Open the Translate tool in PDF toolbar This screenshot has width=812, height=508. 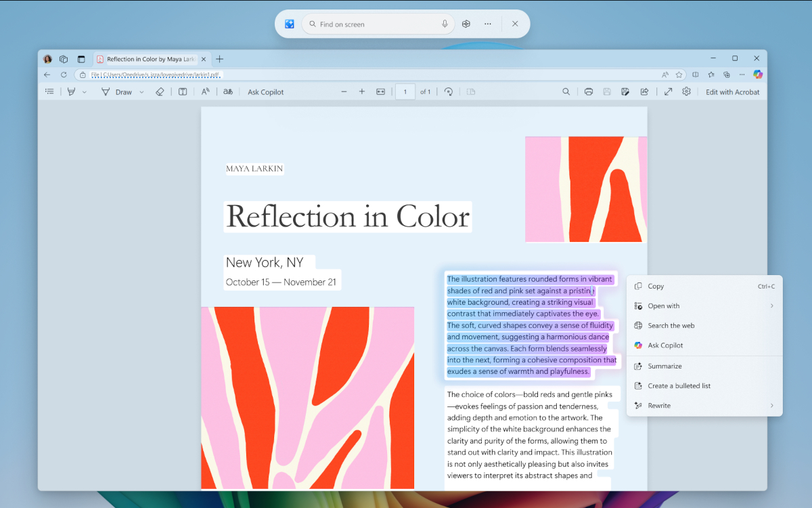(x=228, y=92)
